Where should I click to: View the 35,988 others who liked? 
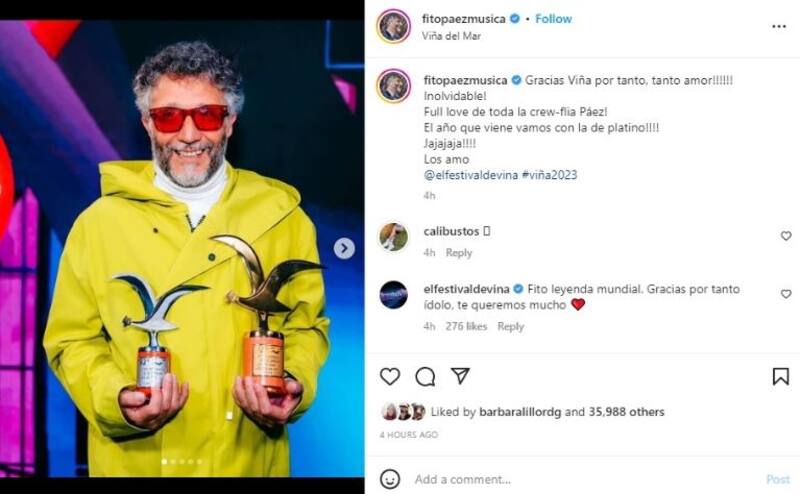click(627, 412)
